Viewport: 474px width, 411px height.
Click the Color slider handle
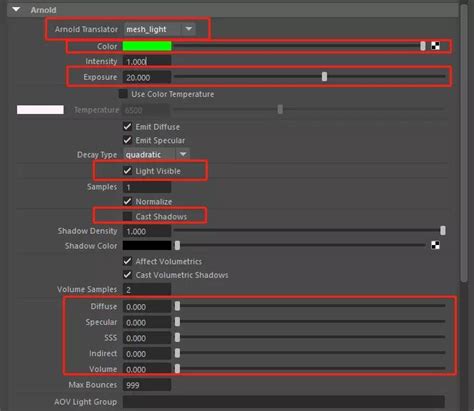(x=423, y=46)
